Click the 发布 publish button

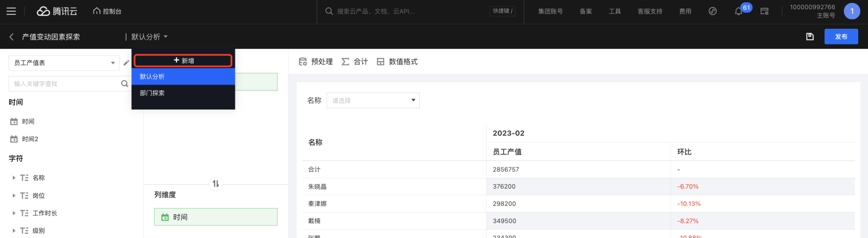tap(841, 36)
